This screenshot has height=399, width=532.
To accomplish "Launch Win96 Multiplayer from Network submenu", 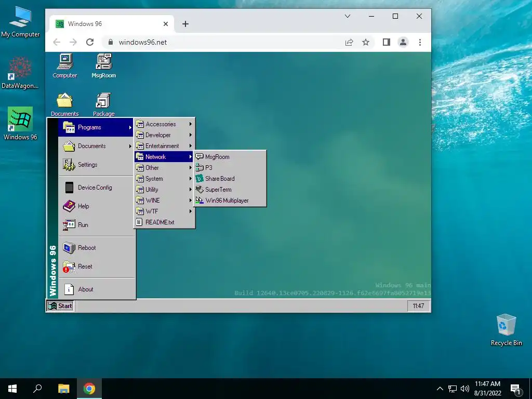I will [x=230, y=200].
